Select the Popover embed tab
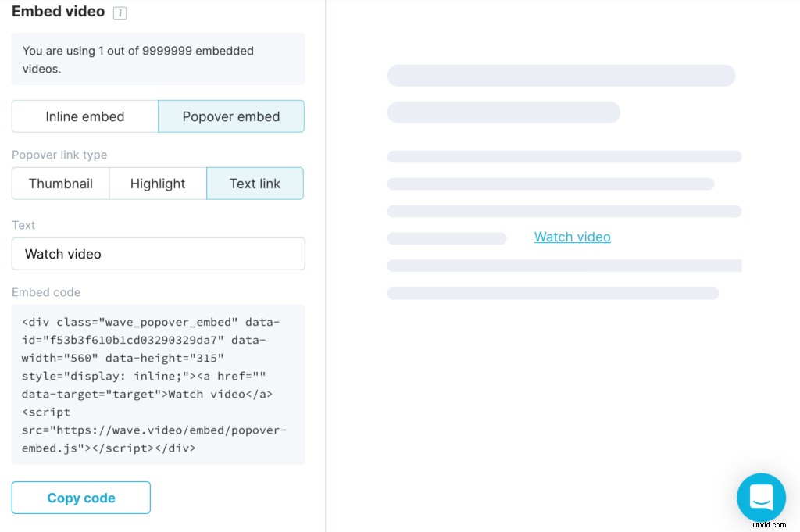800x532 pixels. tap(230, 116)
